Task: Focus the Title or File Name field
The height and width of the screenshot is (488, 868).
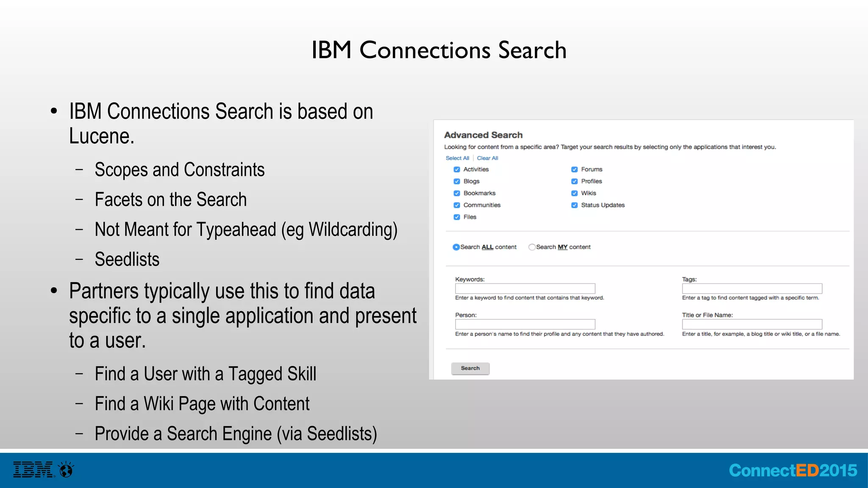Action: (752, 324)
